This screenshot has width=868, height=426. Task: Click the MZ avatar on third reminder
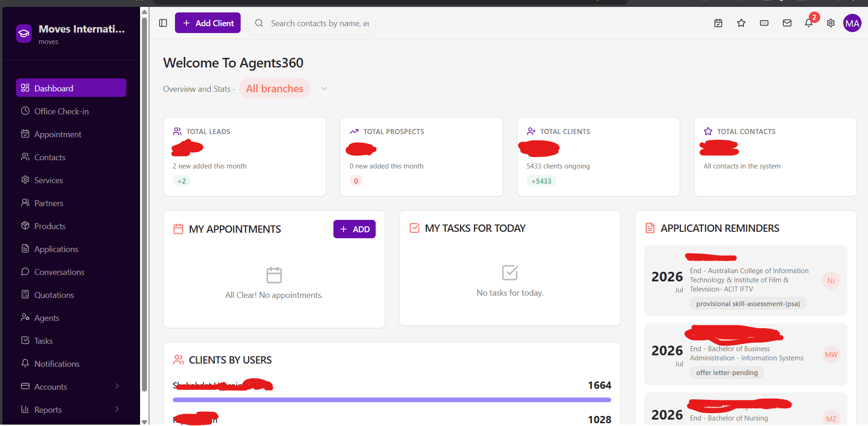[831, 418]
